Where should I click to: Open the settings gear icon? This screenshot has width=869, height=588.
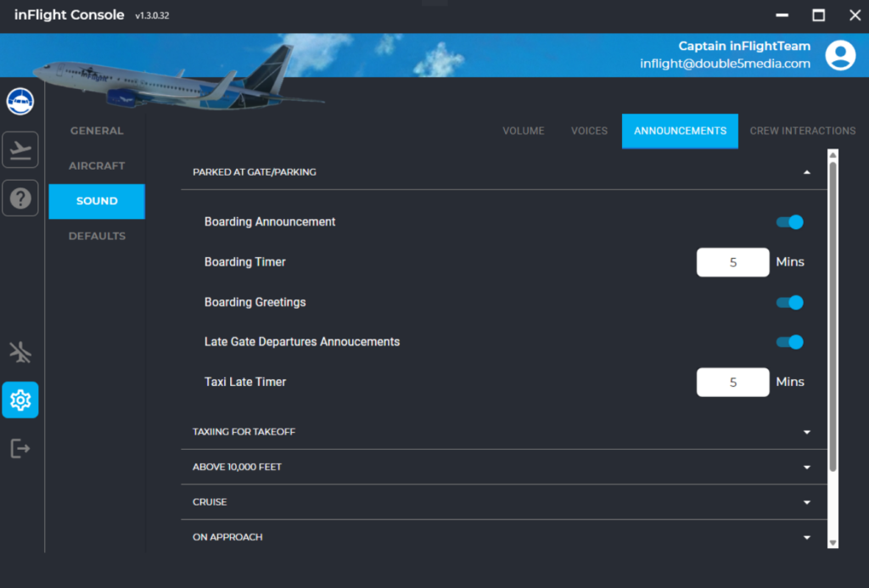click(20, 400)
